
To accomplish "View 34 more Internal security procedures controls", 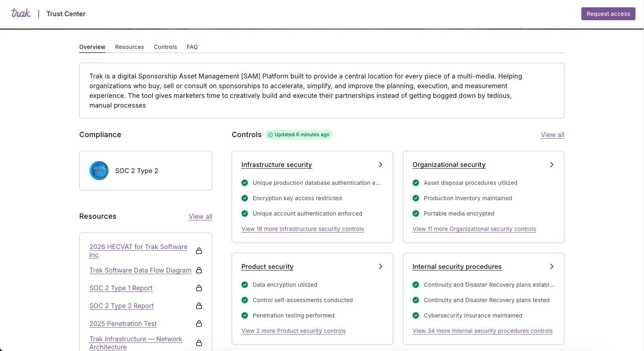I will [483, 331].
